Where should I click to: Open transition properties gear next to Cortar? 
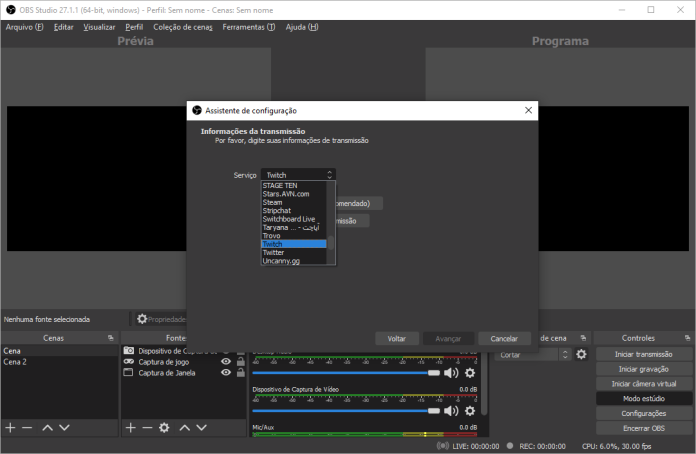[581, 354]
